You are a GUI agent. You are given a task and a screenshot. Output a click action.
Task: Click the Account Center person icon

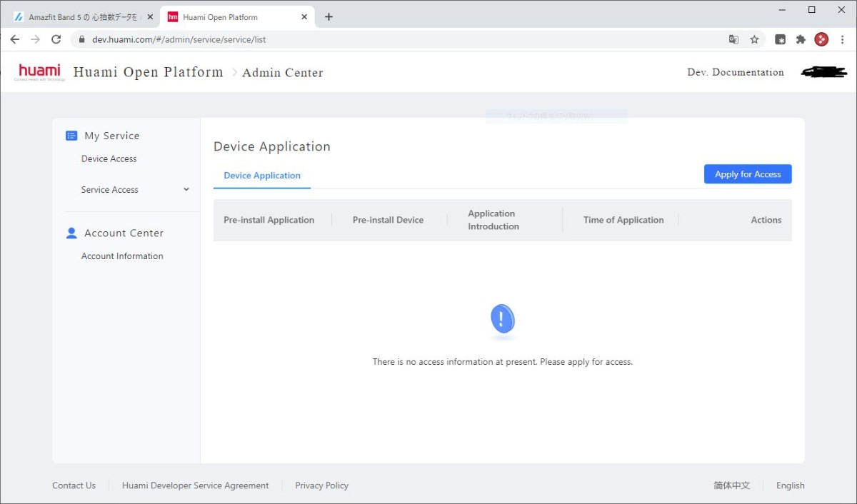pos(71,233)
